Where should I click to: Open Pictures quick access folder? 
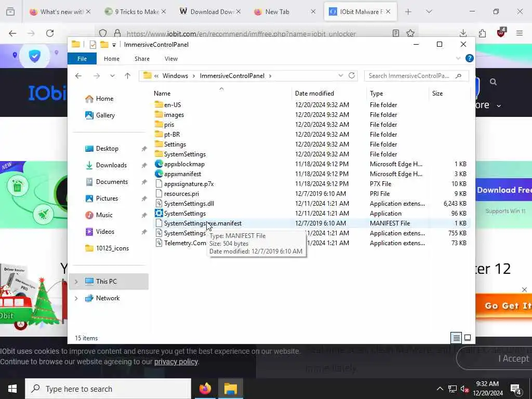click(x=107, y=198)
